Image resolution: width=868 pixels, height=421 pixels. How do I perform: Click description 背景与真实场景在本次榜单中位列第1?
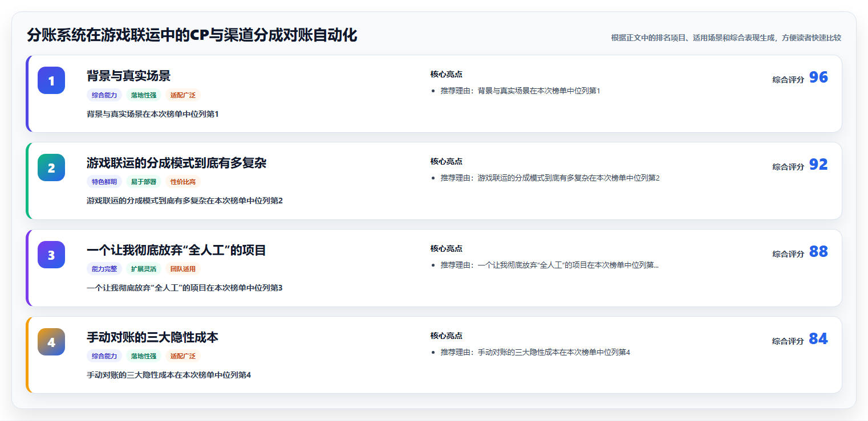pos(153,114)
